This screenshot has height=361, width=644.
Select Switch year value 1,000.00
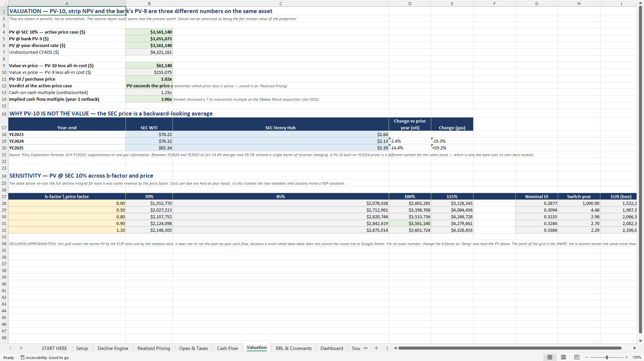coord(579,203)
